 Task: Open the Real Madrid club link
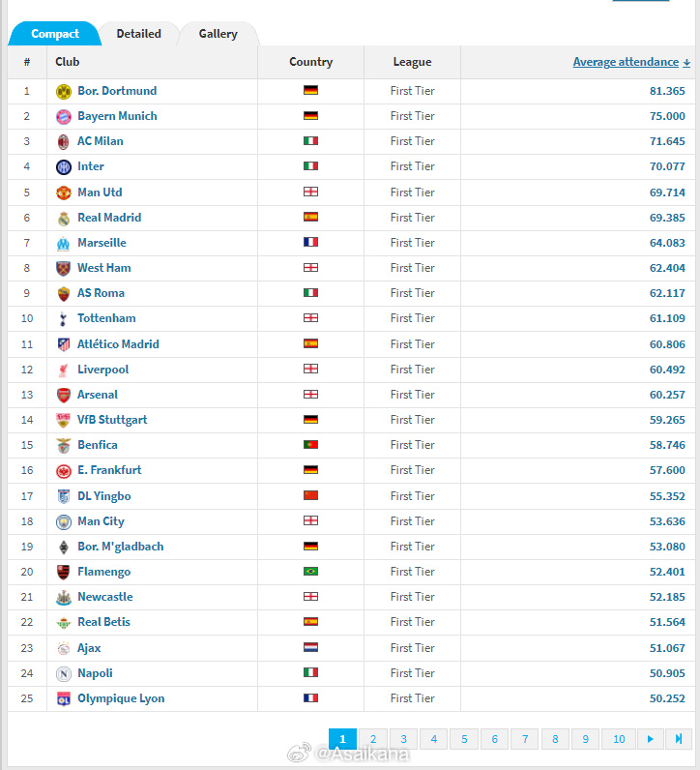pos(109,218)
